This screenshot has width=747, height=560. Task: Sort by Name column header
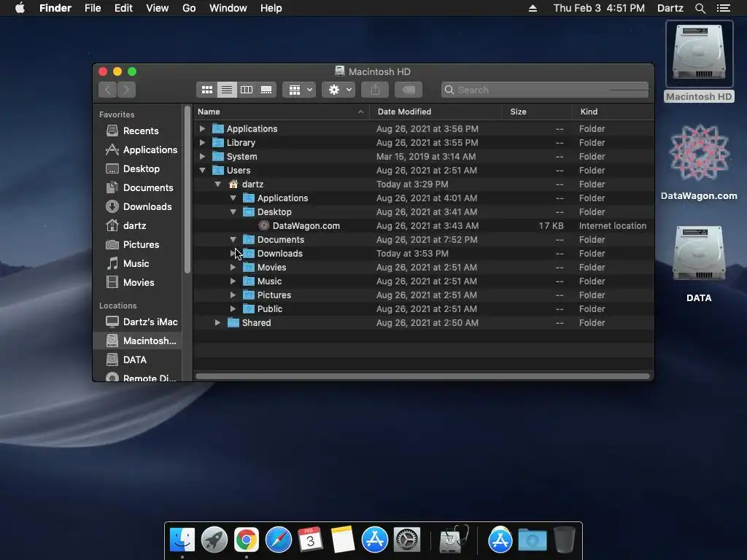pos(281,112)
